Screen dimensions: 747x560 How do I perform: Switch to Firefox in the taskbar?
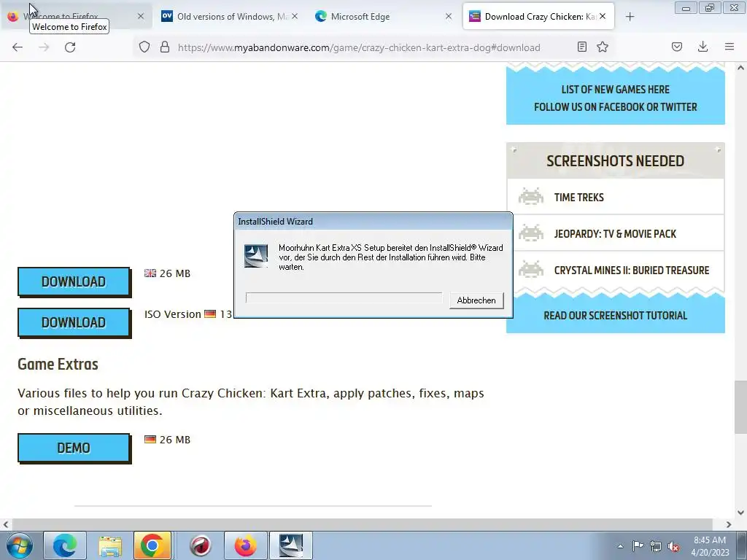coord(245,545)
